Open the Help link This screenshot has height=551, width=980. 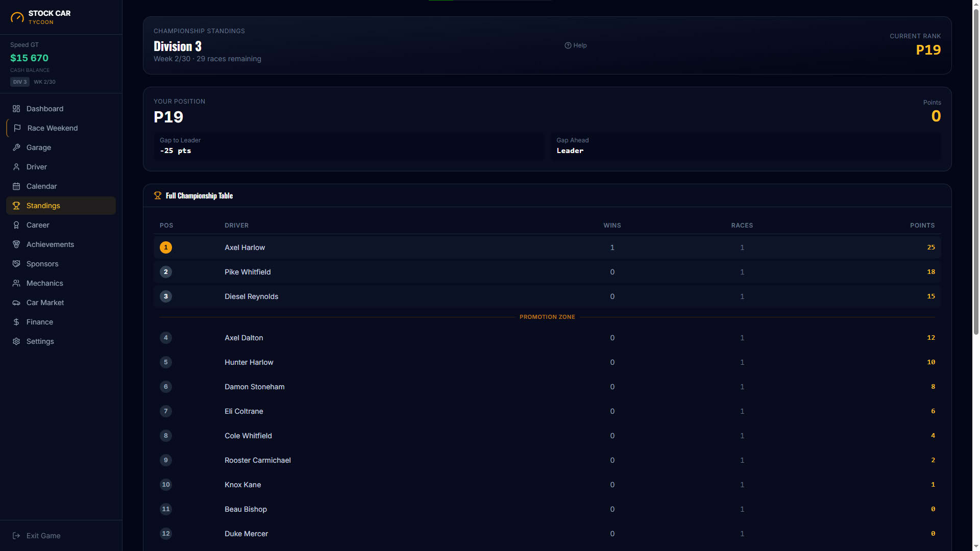click(x=576, y=45)
